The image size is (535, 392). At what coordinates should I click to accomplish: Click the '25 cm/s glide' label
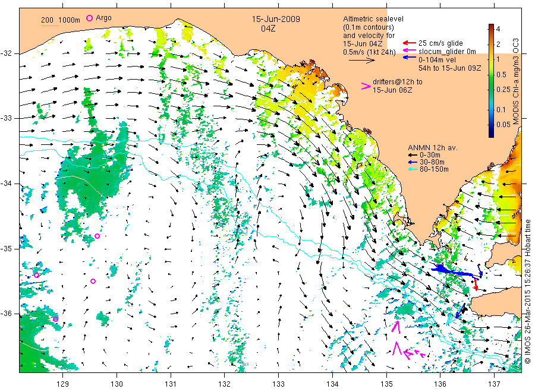click(441, 43)
